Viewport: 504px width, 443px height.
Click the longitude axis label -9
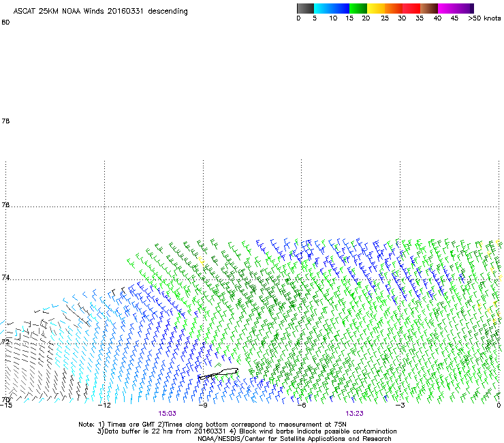point(203,405)
